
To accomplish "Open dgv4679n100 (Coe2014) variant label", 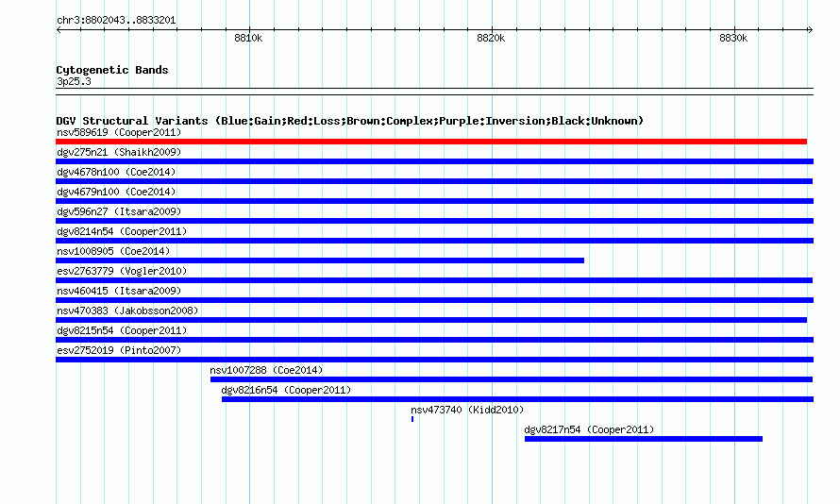I will click(x=116, y=192).
